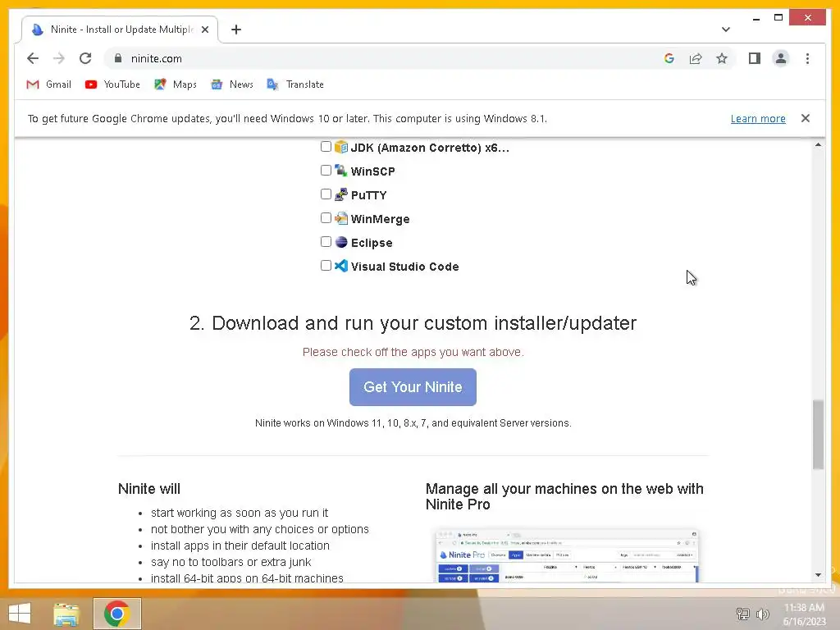This screenshot has width=840, height=630.
Task: Click the volume speaker tray icon
Action: tap(762, 614)
